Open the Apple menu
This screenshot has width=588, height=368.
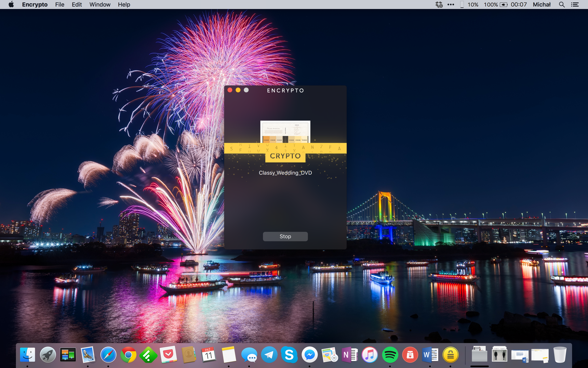11,4
